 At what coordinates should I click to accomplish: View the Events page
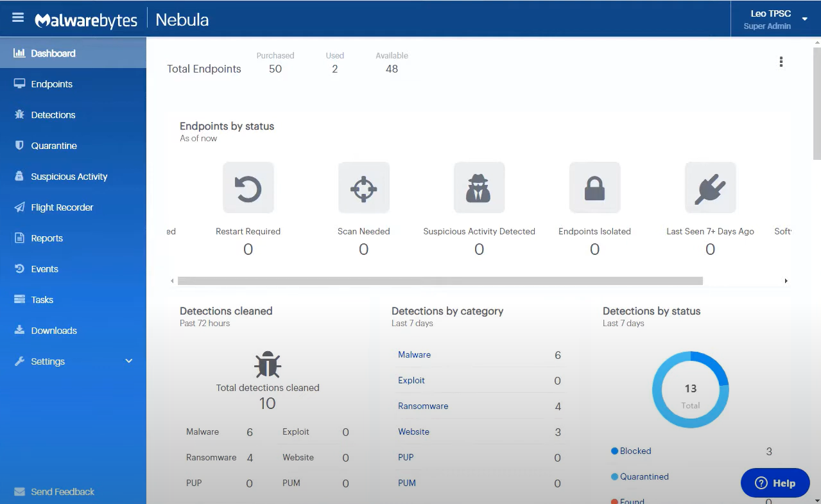click(44, 268)
